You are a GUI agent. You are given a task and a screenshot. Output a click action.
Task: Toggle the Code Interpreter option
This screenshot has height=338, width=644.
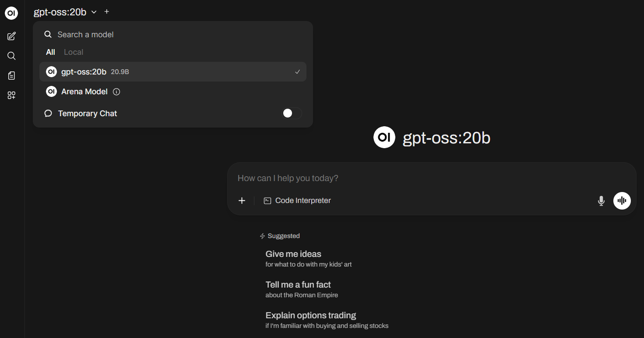[297, 201]
